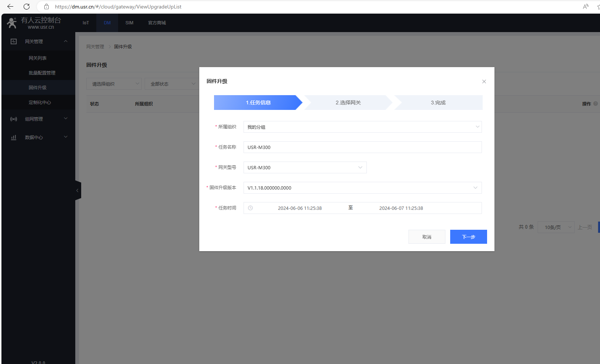
Task: Open the 所属组织 dropdown in dialog
Action: (x=362, y=127)
